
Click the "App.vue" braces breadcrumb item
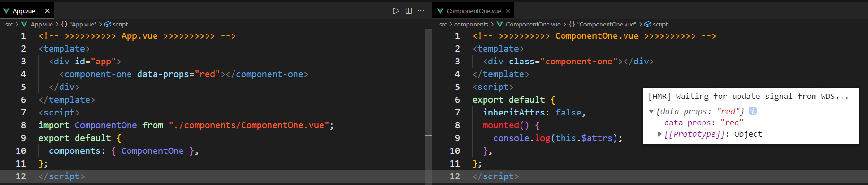(x=78, y=24)
